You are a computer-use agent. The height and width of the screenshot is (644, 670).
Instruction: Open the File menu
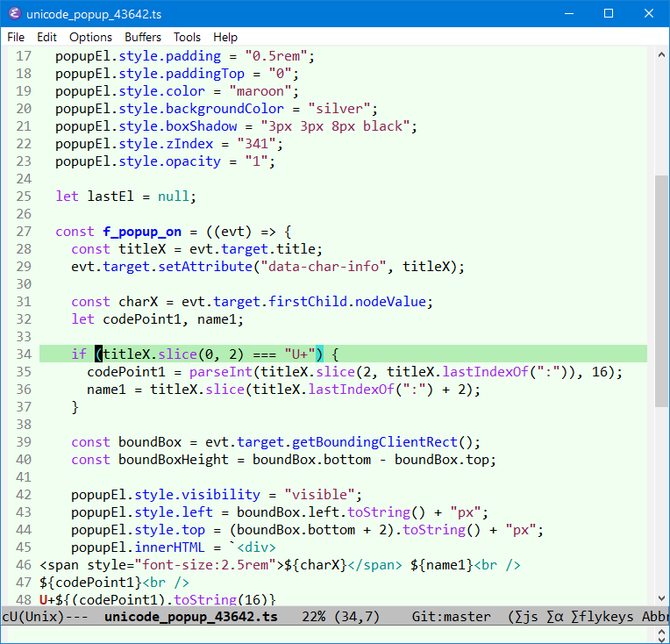tap(16, 37)
